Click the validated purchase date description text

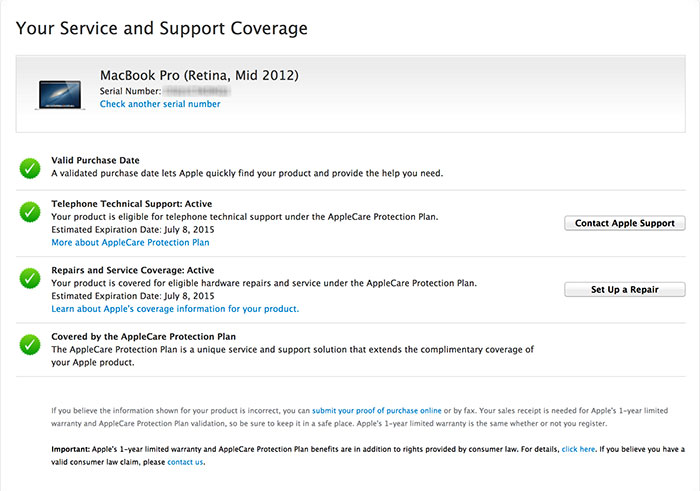247,173
